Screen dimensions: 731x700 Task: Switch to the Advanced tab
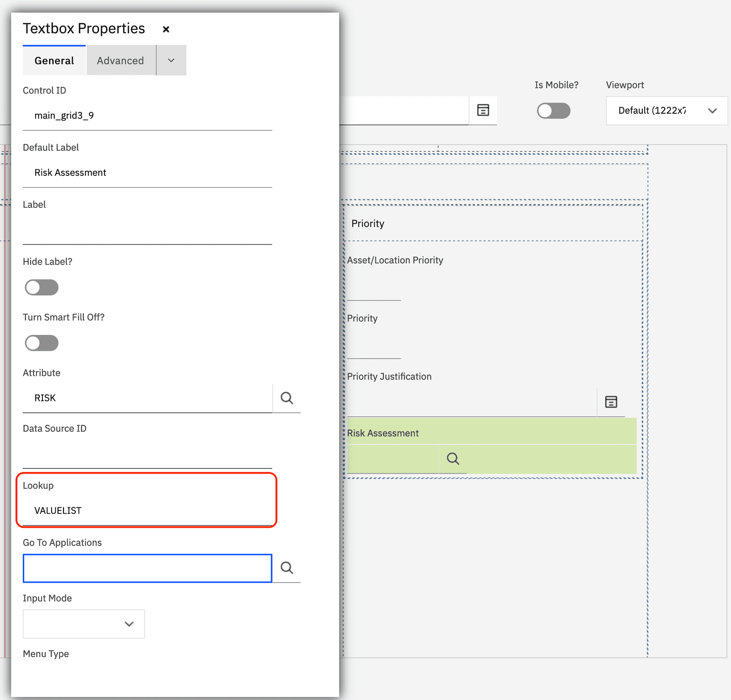click(x=121, y=61)
